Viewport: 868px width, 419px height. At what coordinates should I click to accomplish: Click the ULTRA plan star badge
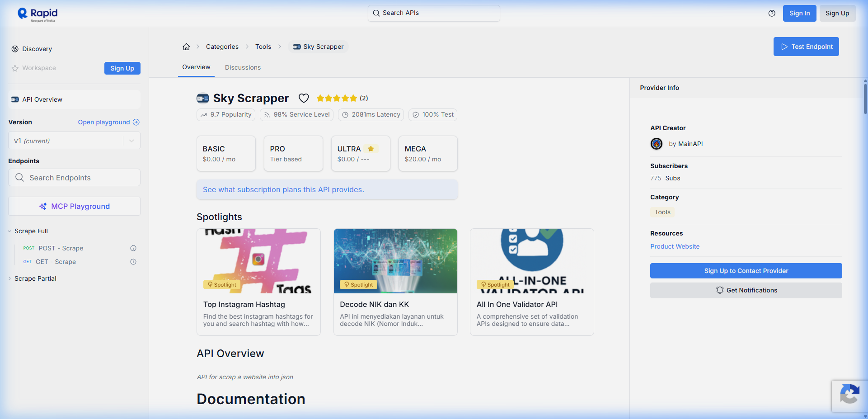[371, 149]
